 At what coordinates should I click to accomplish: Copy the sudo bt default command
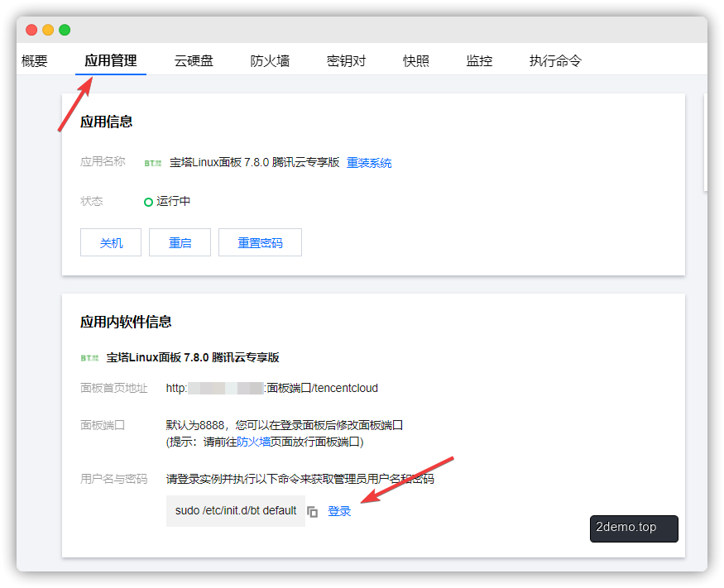coord(313,512)
